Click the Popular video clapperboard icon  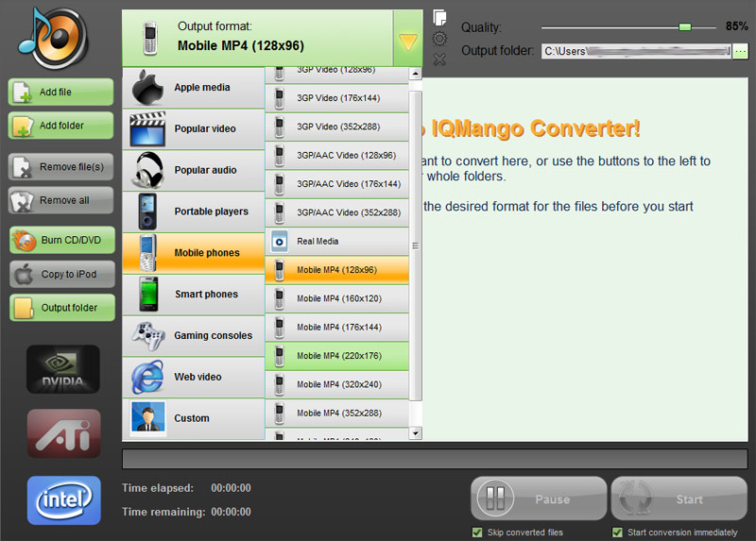(147, 129)
